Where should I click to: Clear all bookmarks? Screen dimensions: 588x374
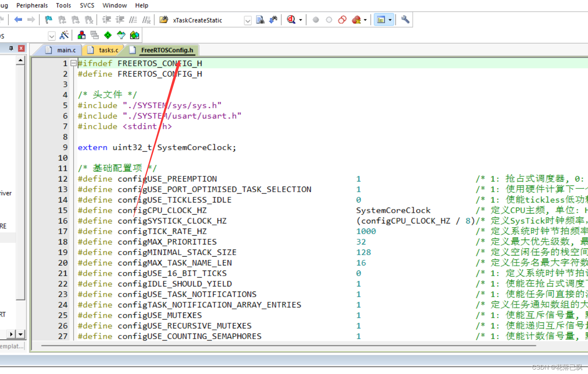[x=89, y=20]
